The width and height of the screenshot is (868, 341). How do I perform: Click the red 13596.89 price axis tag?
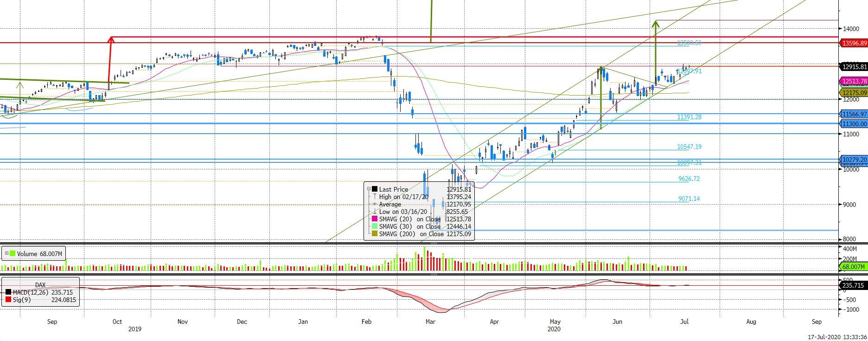[854, 43]
